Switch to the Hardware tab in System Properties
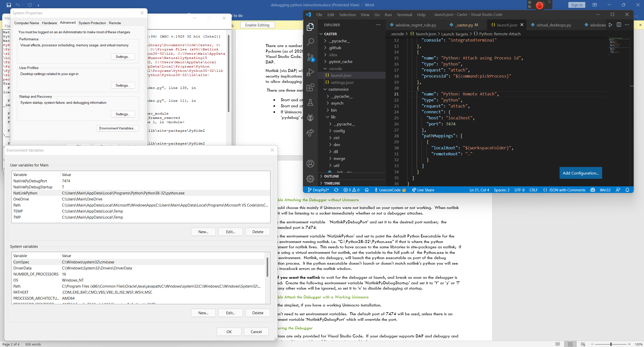Screen dimensions: 644x347 coord(49,23)
